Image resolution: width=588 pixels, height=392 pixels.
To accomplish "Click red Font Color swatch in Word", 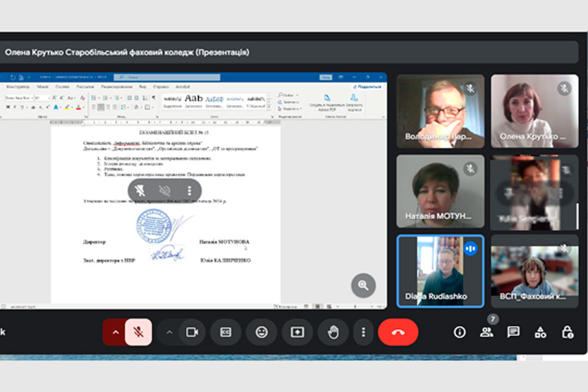I will 78,107.
